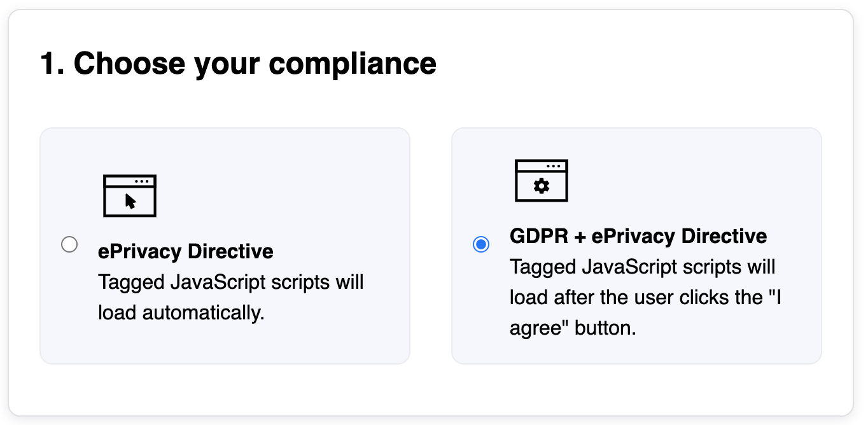The image size is (868, 425).
Task: Click the word "GDPR" in the right option
Action: [x=539, y=236]
